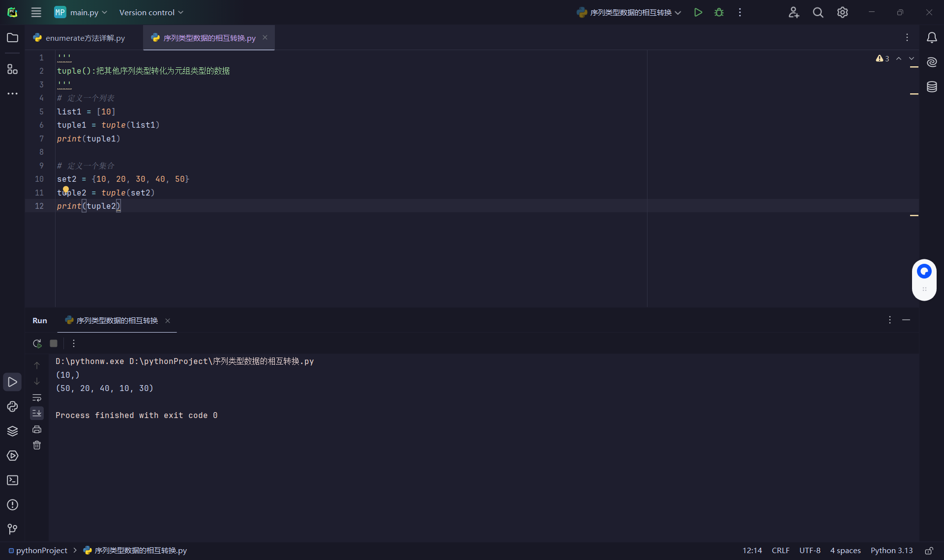Open the Terminal tool window
Screen dimensions: 944x560
pyautogui.click(x=12, y=480)
